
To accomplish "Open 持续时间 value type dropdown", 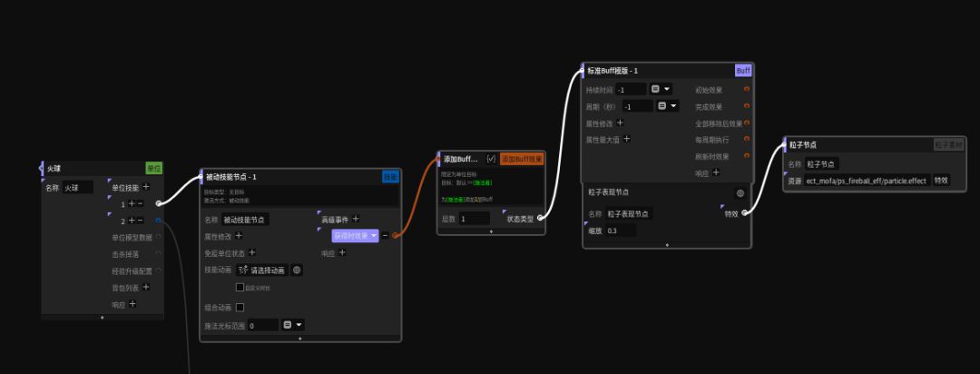I will (661, 89).
